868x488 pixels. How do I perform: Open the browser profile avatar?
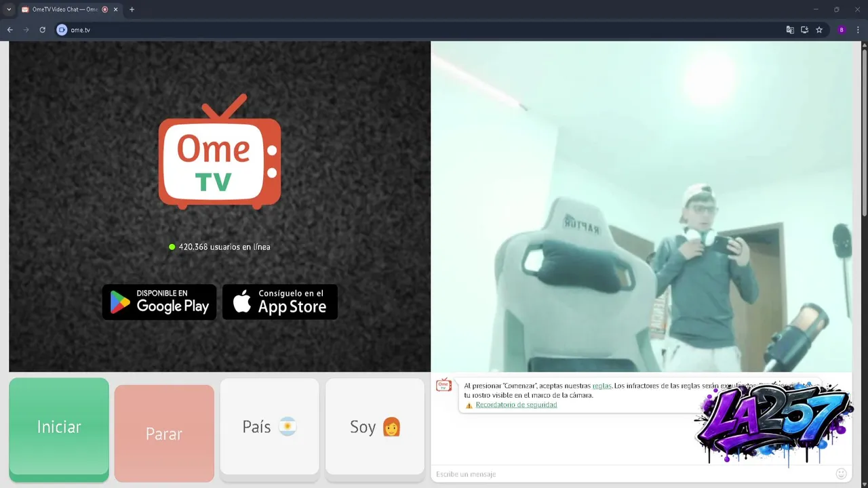pyautogui.click(x=842, y=30)
